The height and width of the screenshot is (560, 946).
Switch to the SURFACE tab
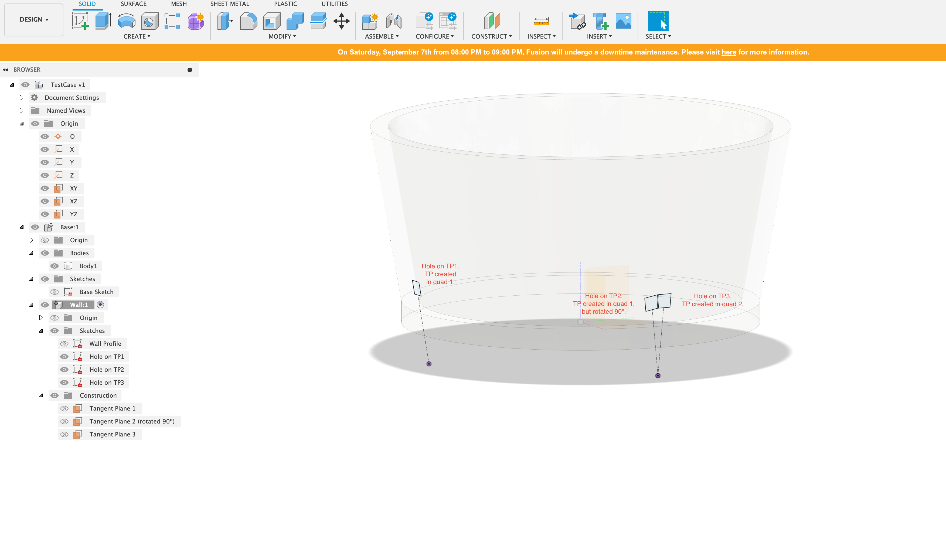pos(134,4)
